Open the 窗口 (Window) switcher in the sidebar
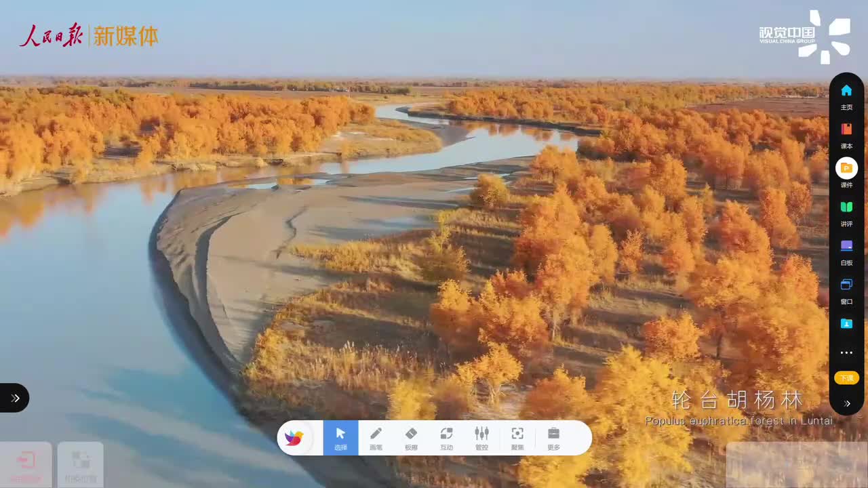This screenshot has height=488, width=868. point(846,291)
